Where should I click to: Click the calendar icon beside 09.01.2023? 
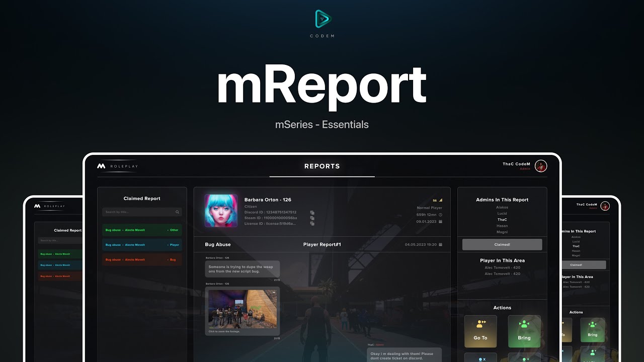[x=441, y=221]
